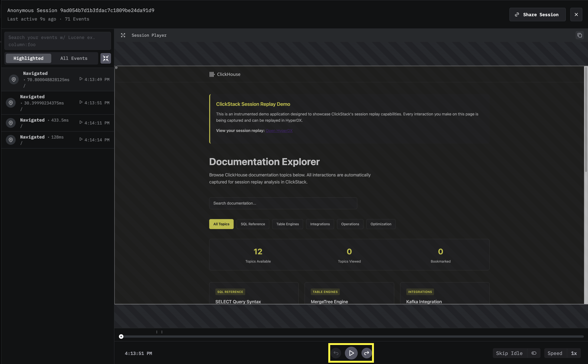The width and height of the screenshot is (588, 364).
Task: Click the Share Session button
Action: [537, 14]
